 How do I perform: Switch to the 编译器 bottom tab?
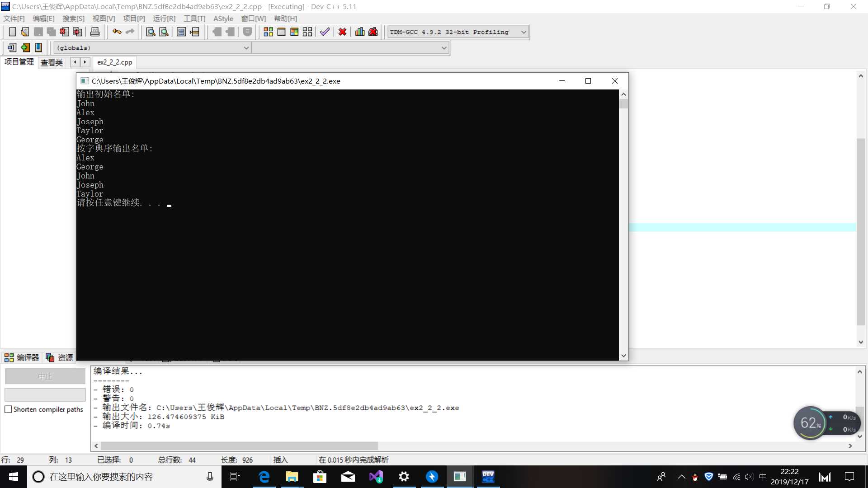pos(22,357)
